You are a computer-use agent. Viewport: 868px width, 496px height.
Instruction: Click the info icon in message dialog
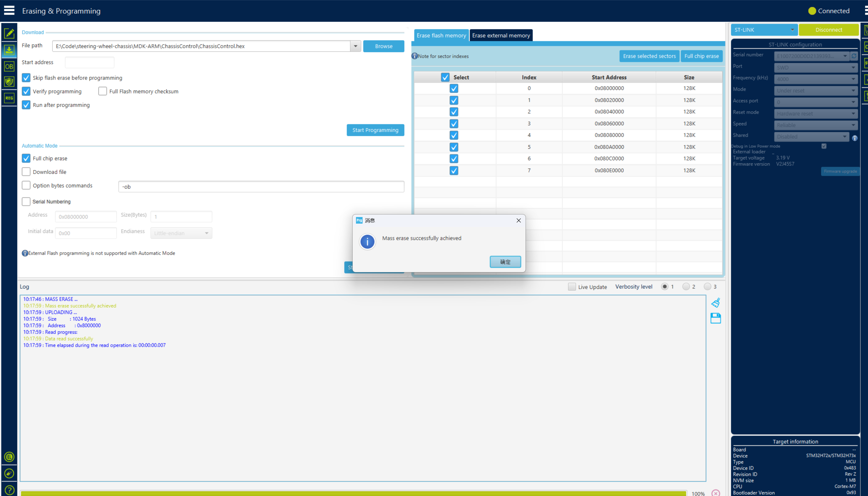tap(367, 242)
